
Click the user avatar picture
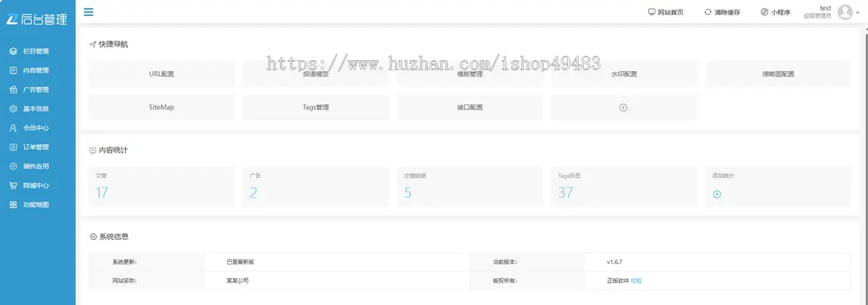tap(845, 12)
